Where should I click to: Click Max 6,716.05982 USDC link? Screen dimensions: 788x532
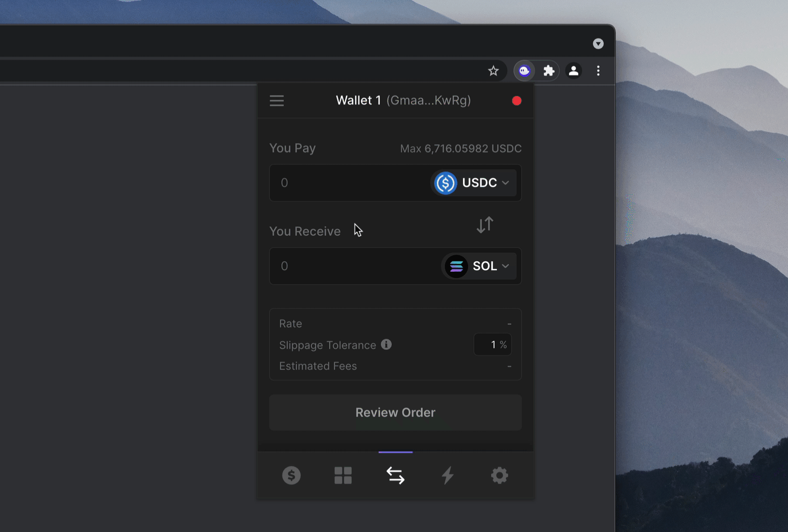tap(460, 149)
